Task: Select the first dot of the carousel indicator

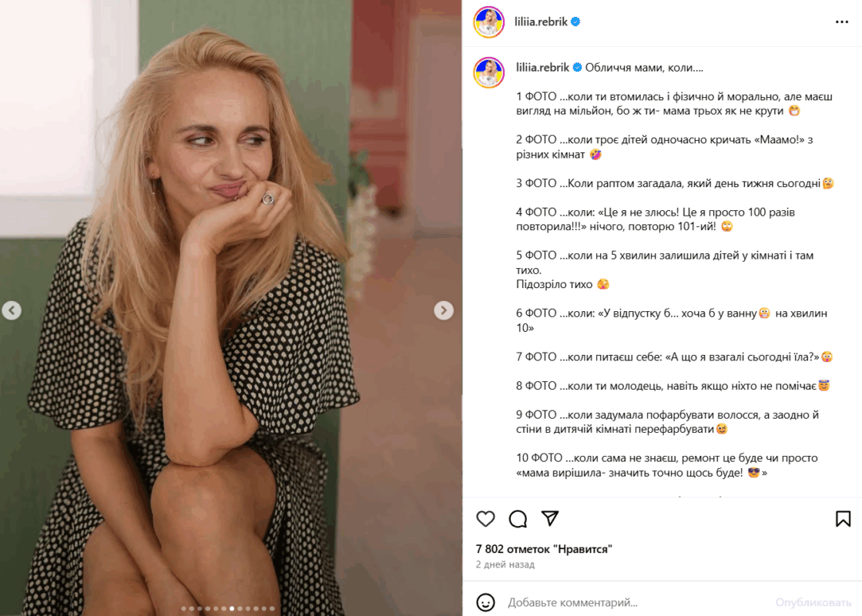Action: tap(183, 608)
